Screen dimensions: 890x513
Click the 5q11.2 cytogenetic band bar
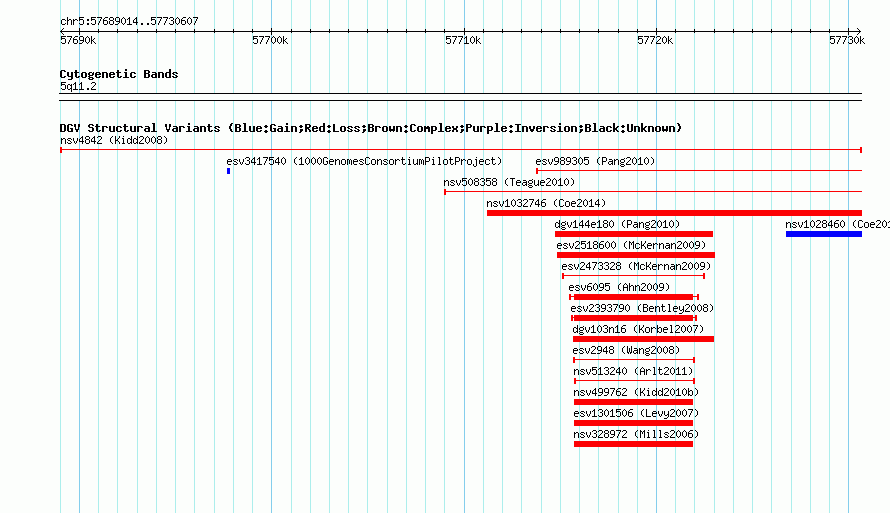click(460, 97)
